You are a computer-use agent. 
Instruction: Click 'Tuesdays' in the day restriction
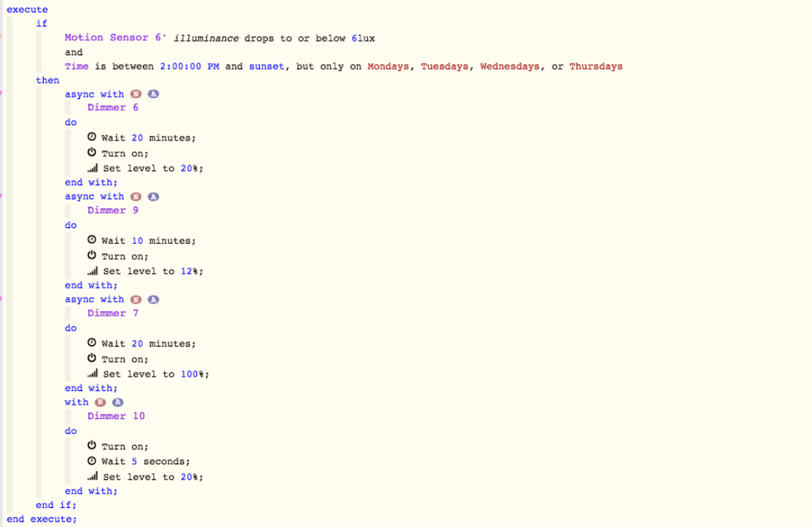coord(445,66)
